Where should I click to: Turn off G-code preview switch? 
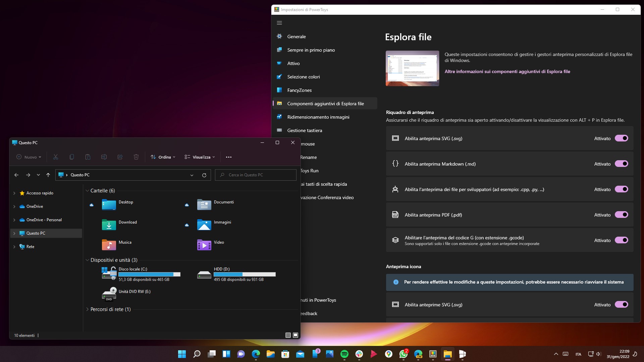pos(621,240)
